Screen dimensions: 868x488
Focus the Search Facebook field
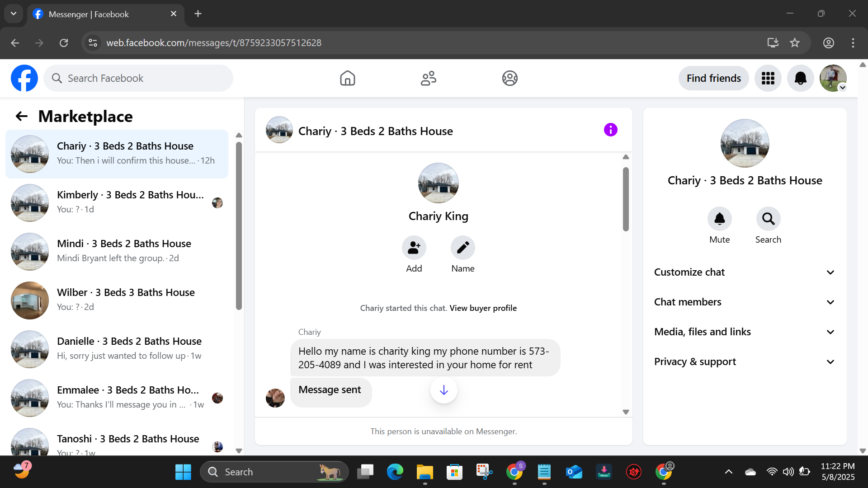pos(138,78)
